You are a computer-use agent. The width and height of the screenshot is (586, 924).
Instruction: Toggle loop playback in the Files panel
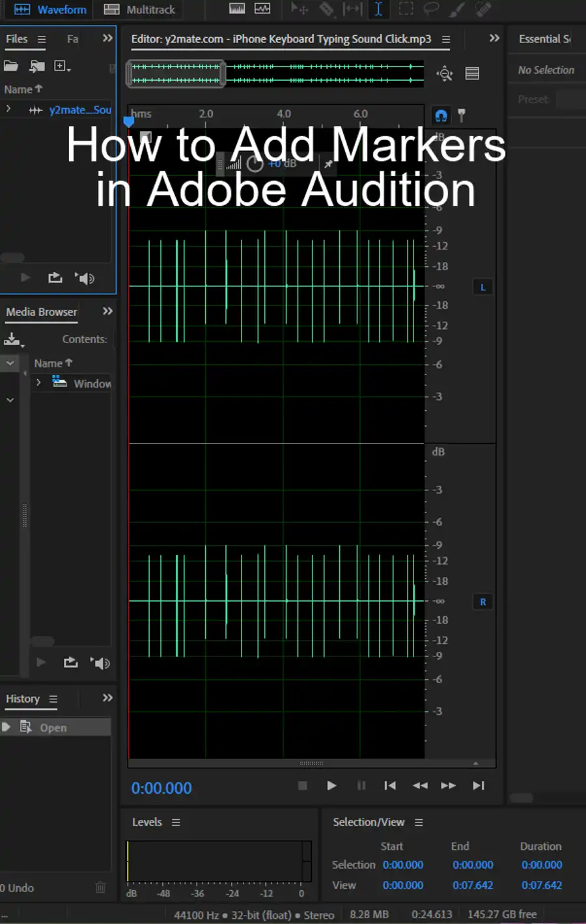(x=55, y=277)
